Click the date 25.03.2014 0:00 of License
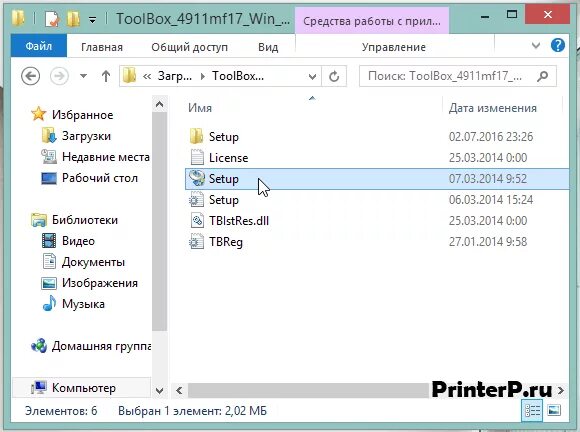The image size is (580, 432). click(x=488, y=158)
